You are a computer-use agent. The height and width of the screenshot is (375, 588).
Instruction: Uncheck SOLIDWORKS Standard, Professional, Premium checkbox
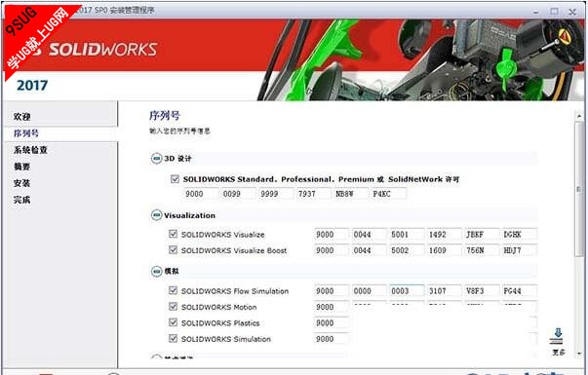(175, 179)
